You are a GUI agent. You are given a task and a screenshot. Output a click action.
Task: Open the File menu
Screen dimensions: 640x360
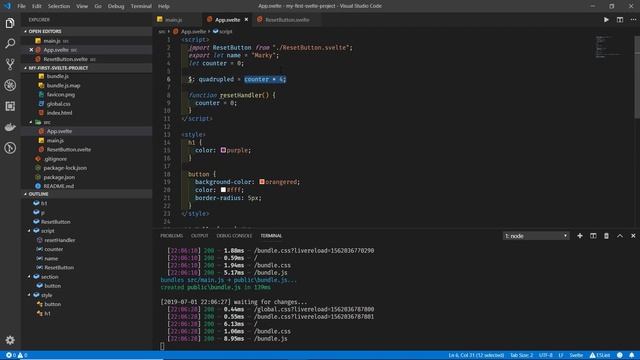point(21,6)
